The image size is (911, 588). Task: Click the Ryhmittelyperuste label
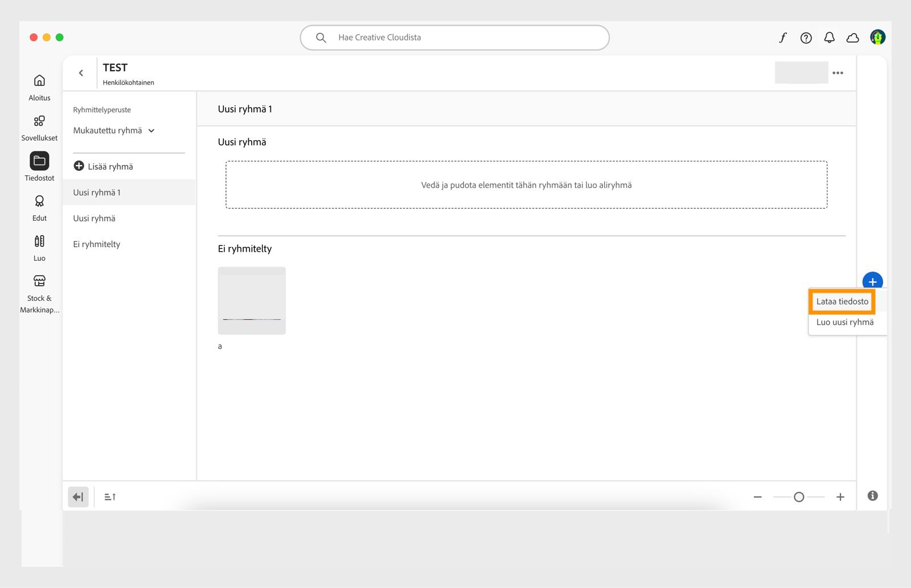102,110
